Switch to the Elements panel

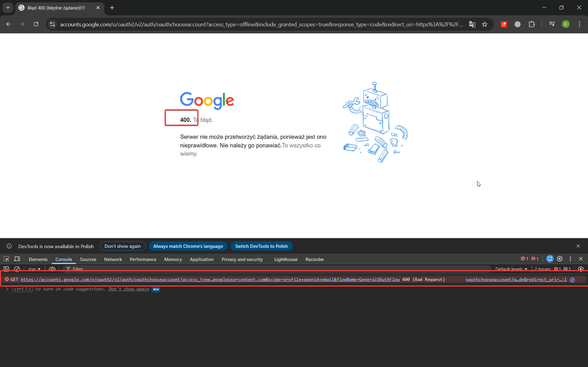38,259
